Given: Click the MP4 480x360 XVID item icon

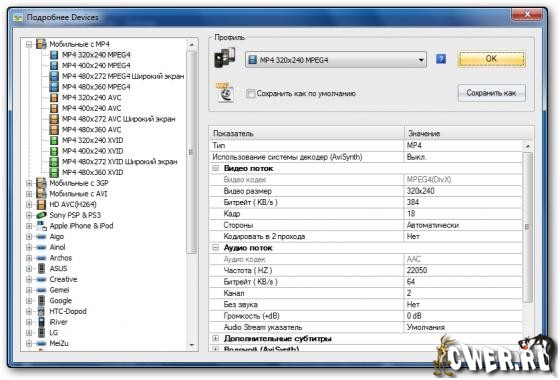Looking at the screenshot, I should click(54, 172).
